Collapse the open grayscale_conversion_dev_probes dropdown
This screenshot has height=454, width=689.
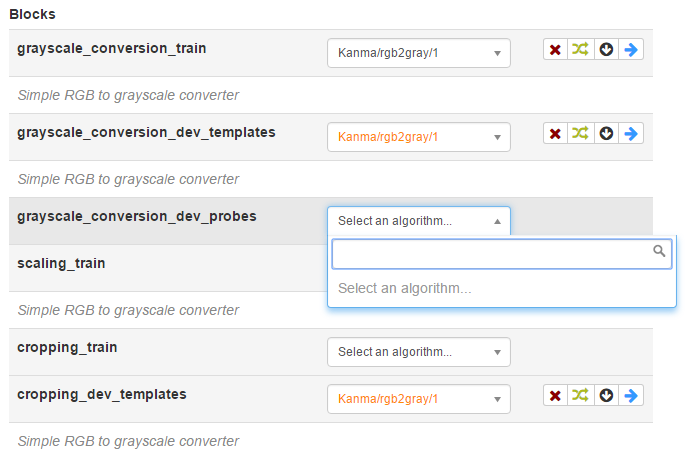[x=419, y=221]
